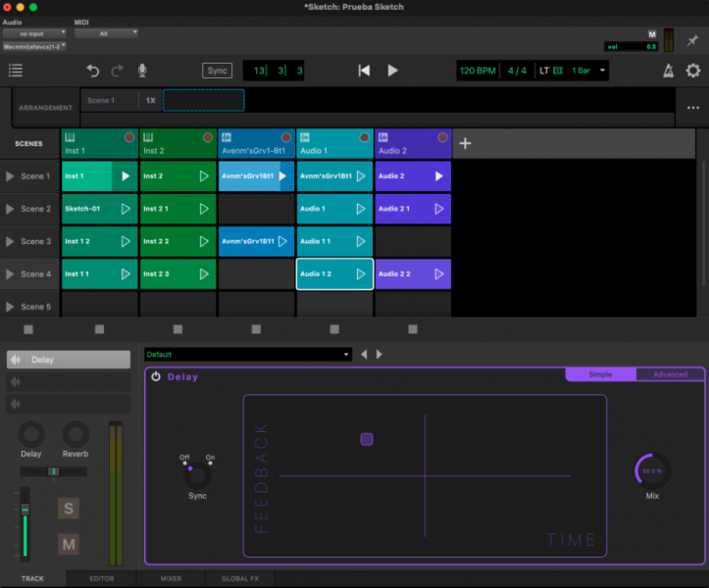The image size is (709, 588).
Task: Select the Delay effect slot
Action: [69, 360]
